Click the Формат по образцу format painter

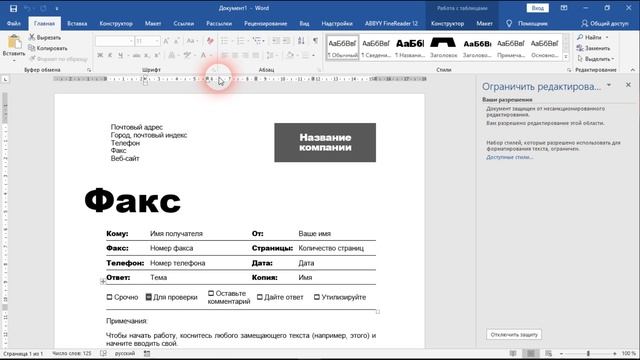pyautogui.click(x=59, y=59)
